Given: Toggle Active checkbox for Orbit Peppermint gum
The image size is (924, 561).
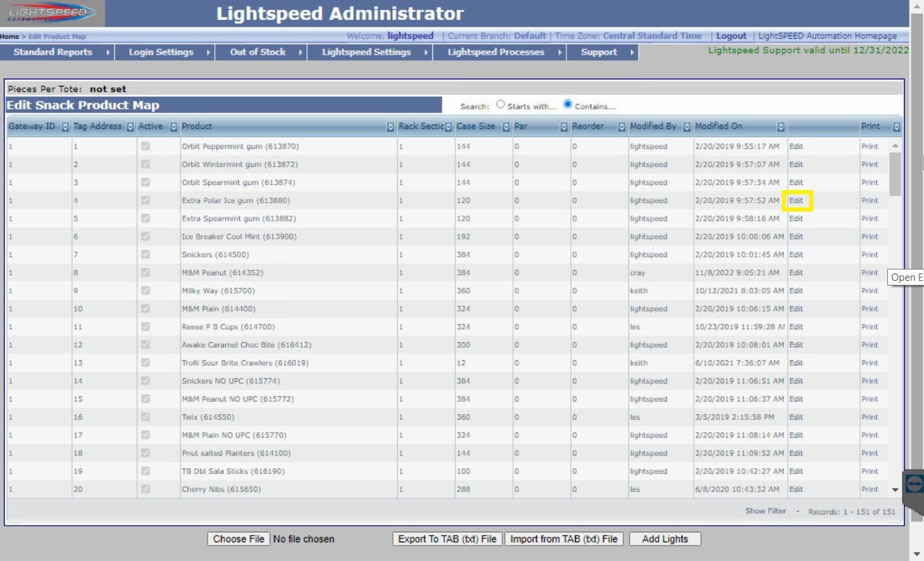Looking at the screenshot, I should [145, 145].
